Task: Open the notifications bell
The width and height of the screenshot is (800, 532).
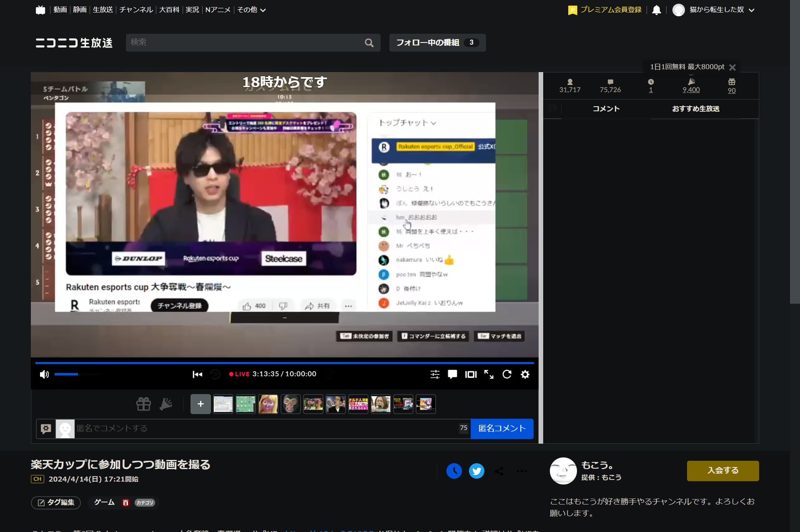Action: 656,10
